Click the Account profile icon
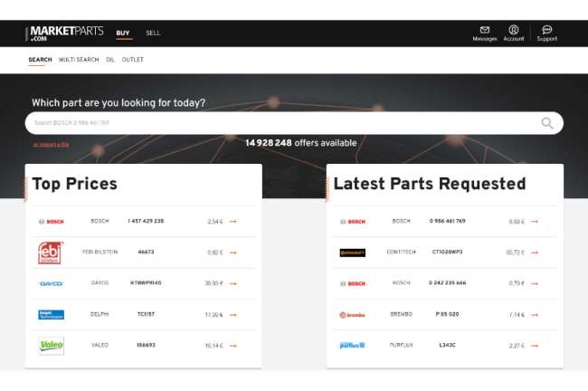Image resolution: width=588 pixels, height=391 pixels. [513, 30]
